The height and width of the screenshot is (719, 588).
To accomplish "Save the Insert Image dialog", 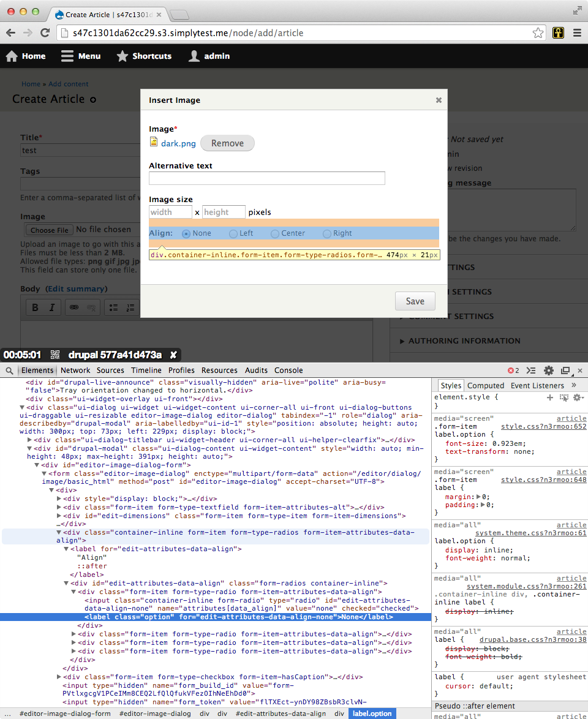I will click(x=415, y=301).
